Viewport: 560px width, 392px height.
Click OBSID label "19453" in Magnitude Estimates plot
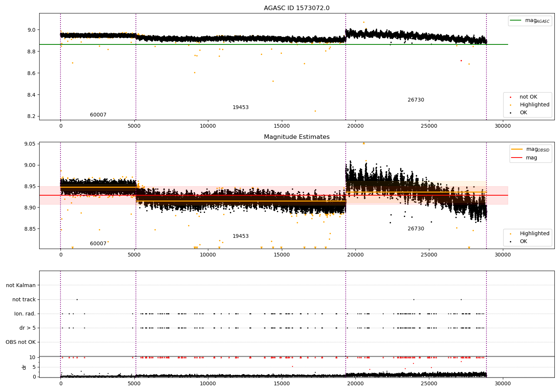tap(240, 236)
